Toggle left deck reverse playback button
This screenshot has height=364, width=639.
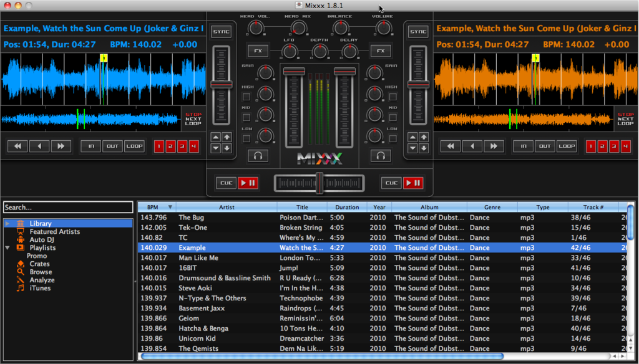39,146
